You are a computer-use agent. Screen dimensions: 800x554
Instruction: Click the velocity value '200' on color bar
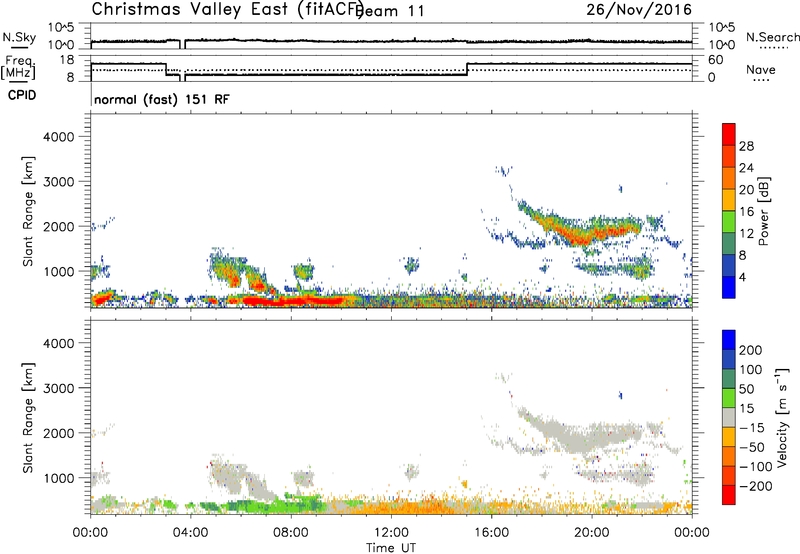point(751,350)
